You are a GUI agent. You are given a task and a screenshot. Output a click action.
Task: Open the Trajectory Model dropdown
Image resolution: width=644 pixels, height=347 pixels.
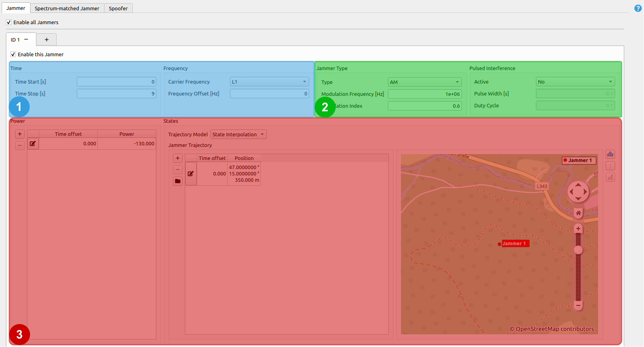click(x=238, y=135)
